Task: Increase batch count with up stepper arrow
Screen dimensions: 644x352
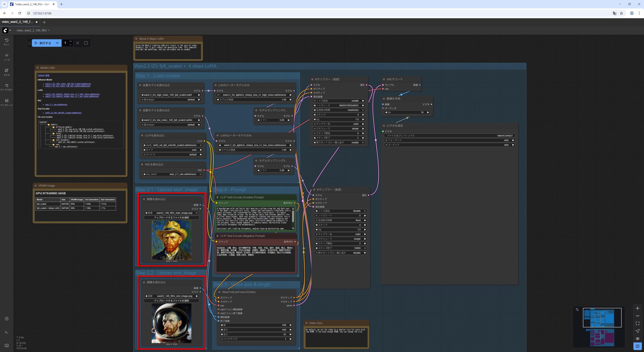Action: click(x=71, y=41)
